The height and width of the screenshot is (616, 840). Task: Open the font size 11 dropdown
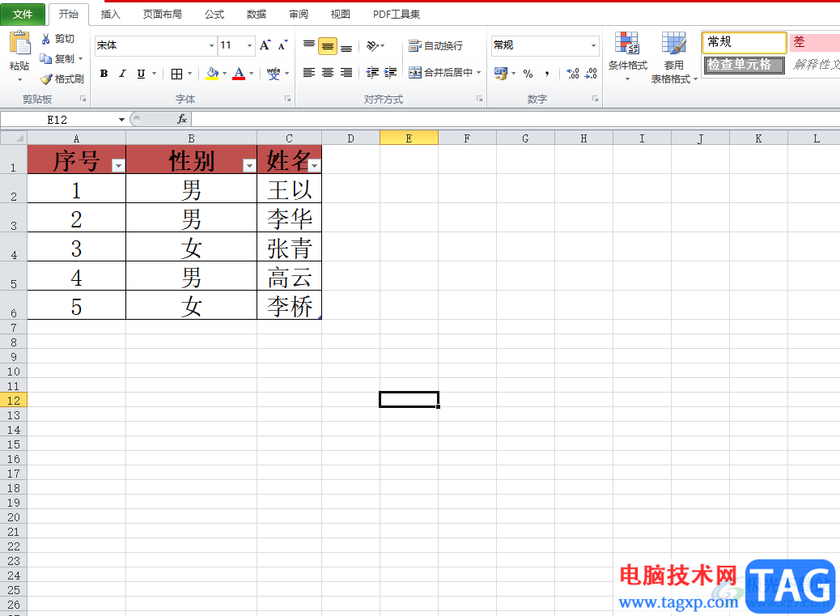click(x=249, y=45)
